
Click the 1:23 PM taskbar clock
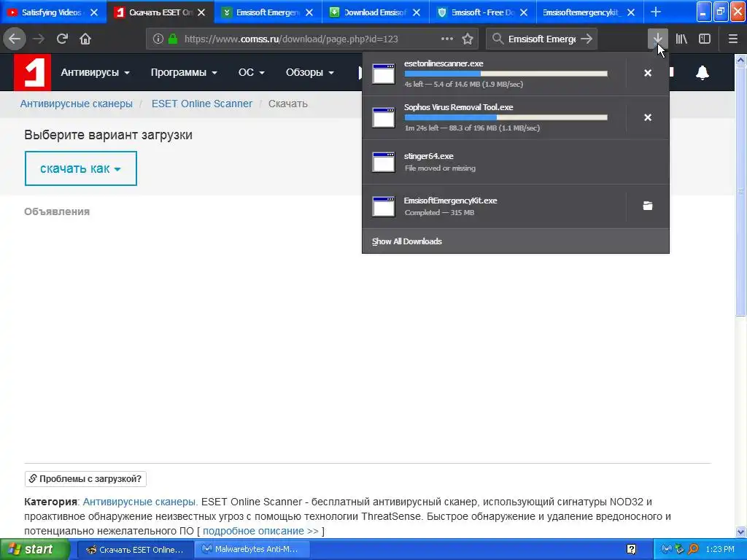[720, 550]
